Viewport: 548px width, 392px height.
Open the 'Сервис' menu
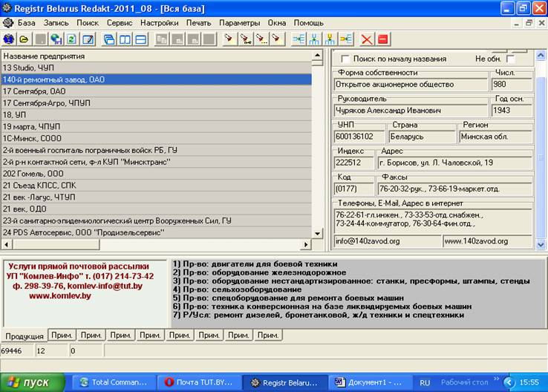click(120, 23)
